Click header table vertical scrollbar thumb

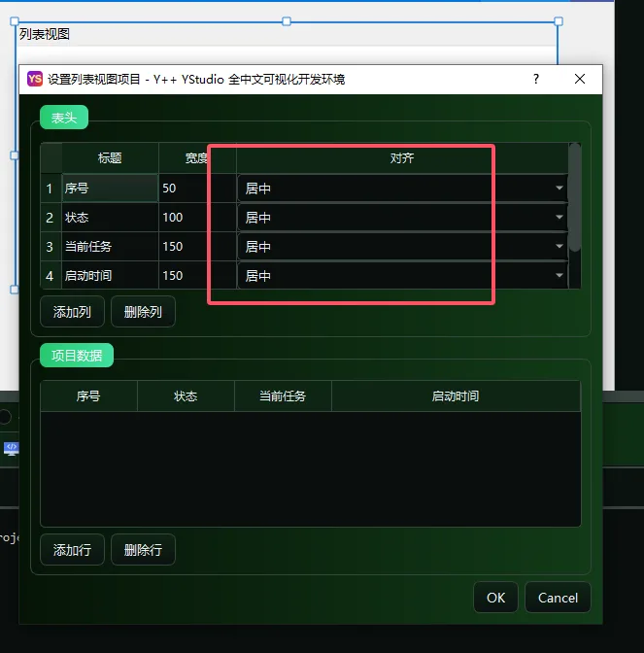point(575,197)
